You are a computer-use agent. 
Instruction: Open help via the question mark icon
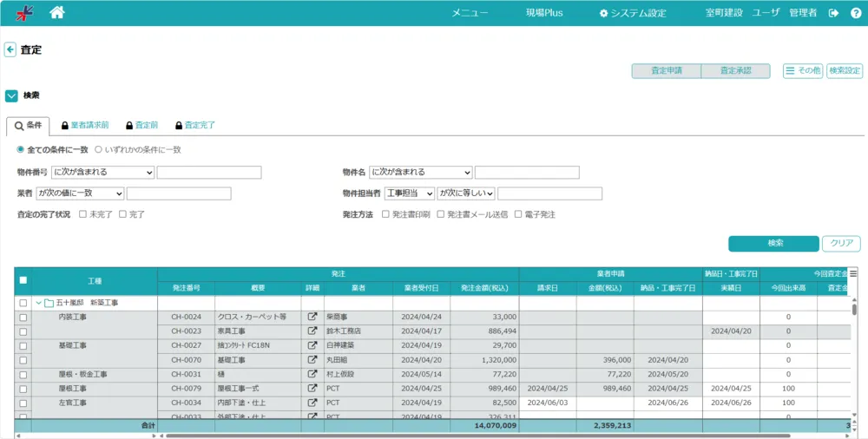(x=856, y=13)
